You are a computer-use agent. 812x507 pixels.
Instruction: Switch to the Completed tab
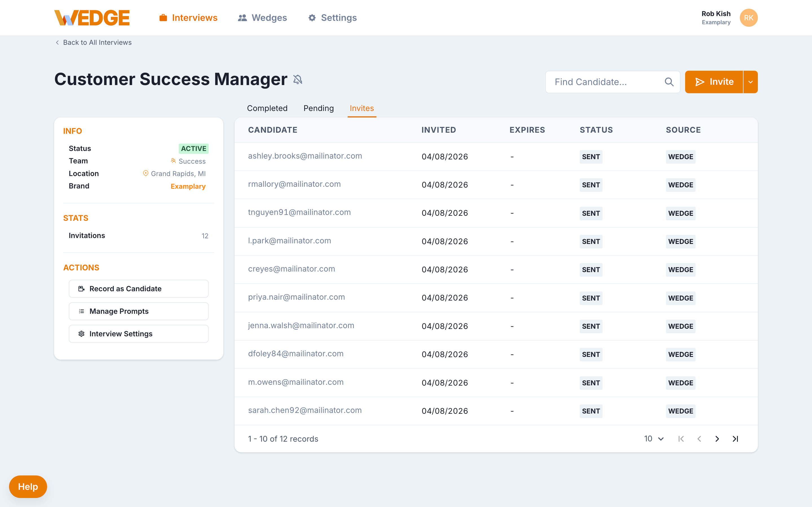(267, 108)
